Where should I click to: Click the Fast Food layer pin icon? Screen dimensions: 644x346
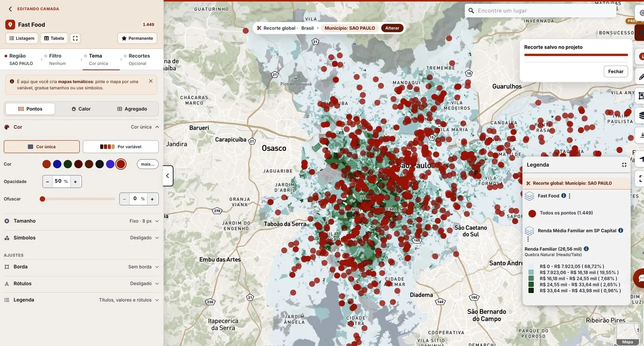click(x=10, y=25)
